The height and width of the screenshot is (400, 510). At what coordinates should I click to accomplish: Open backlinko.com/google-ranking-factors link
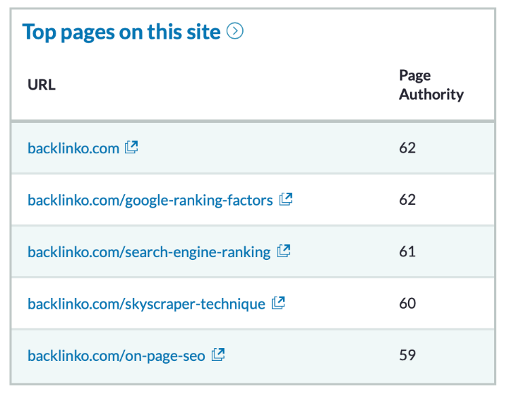click(150, 200)
